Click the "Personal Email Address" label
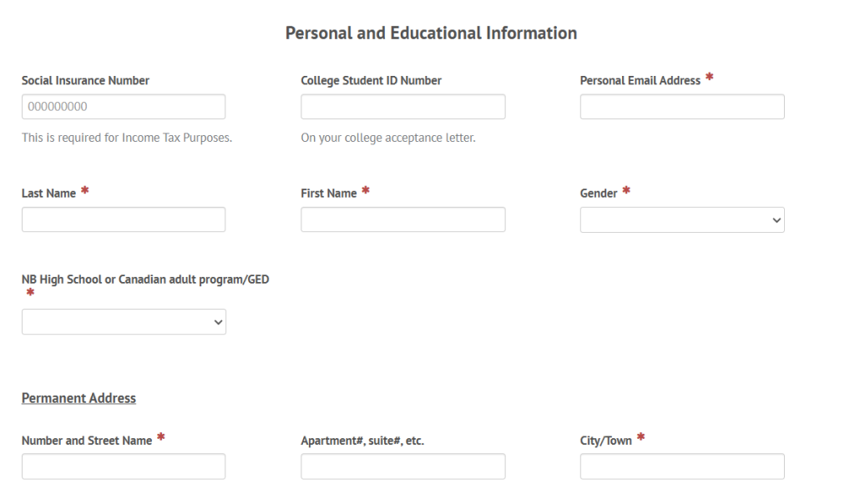The width and height of the screenshot is (855, 504). pos(640,81)
